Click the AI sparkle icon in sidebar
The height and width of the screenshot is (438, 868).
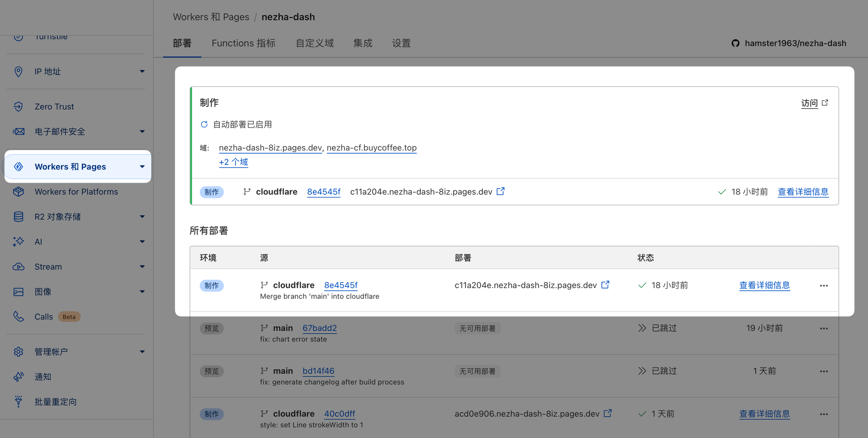coord(18,242)
